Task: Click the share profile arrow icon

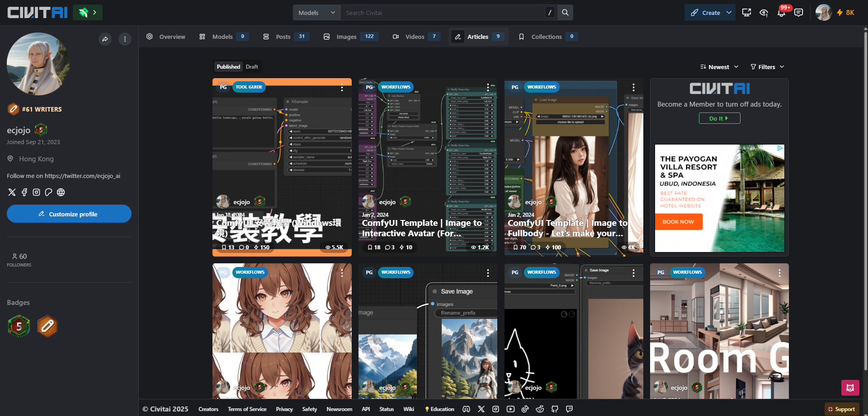Action: (x=105, y=39)
